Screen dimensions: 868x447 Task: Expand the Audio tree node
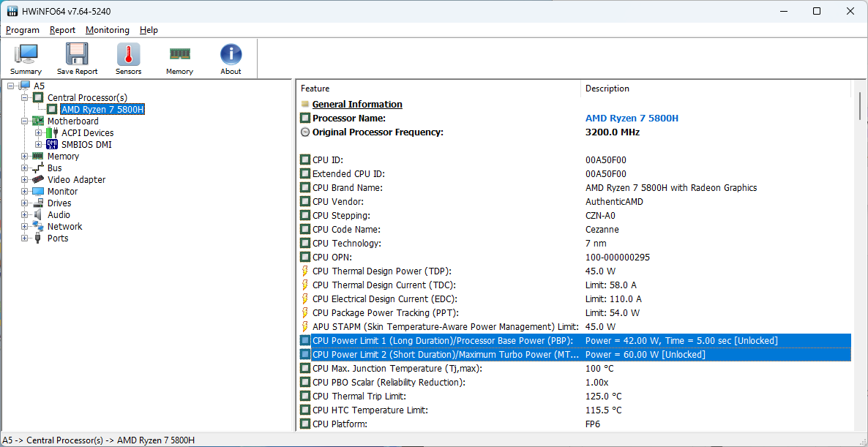pyautogui.click(x=24, y=214)
